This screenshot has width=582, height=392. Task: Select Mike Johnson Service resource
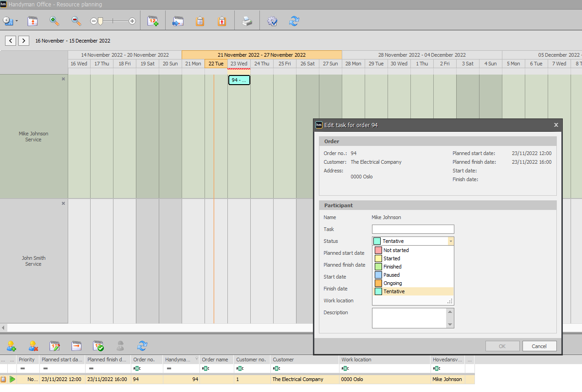point(33,137)
